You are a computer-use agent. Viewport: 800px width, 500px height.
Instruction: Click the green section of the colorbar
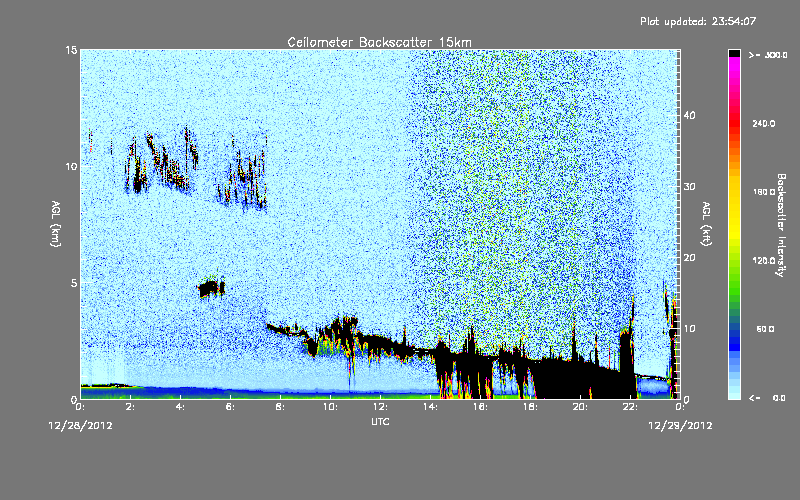(734, 283)
